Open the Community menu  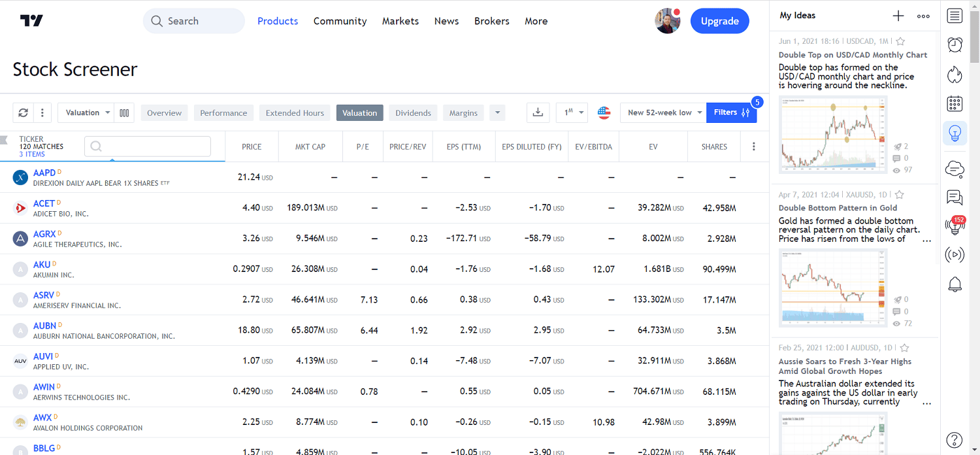[340, 21]
